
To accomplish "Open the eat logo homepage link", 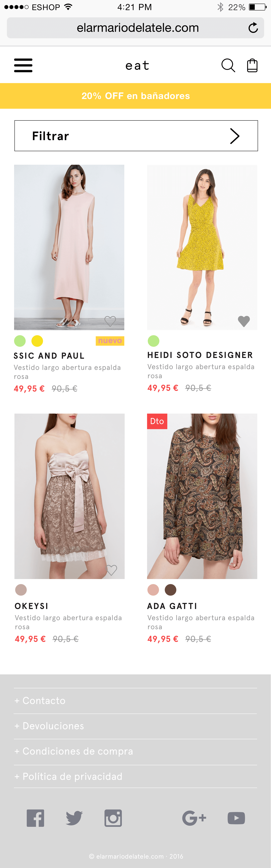I will (x=137, y=65).
